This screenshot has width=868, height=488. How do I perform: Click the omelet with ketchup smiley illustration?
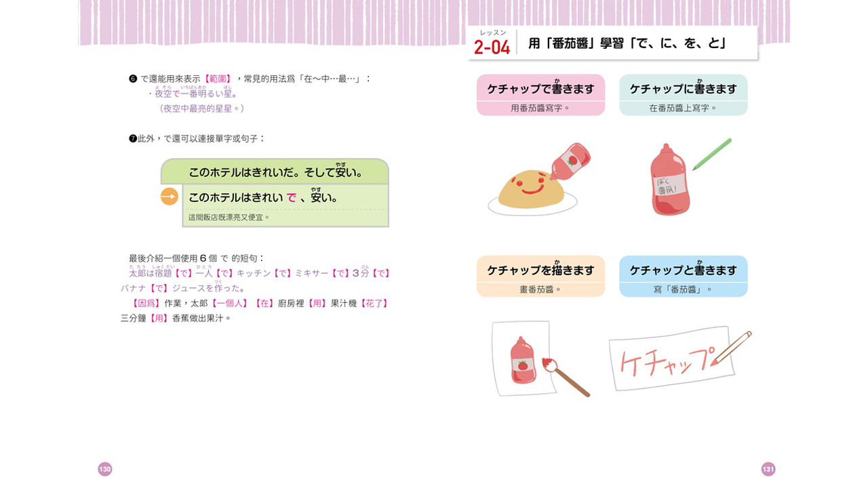528,190
